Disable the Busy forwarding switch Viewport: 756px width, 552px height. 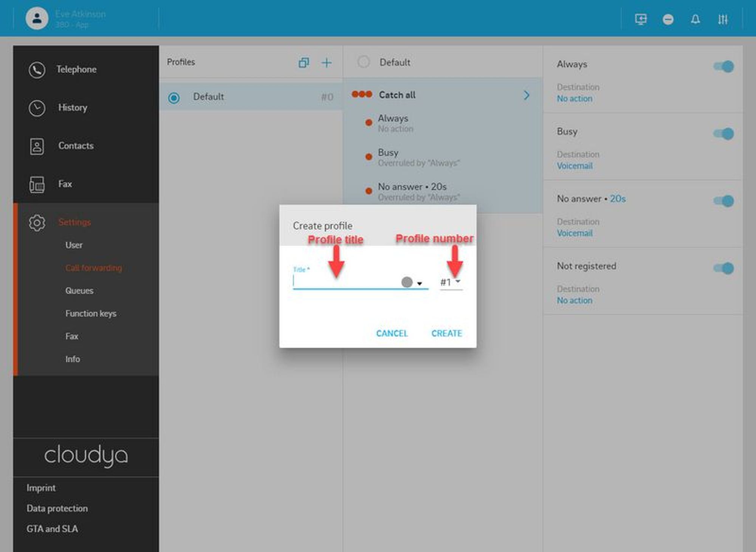pos(723,133)
